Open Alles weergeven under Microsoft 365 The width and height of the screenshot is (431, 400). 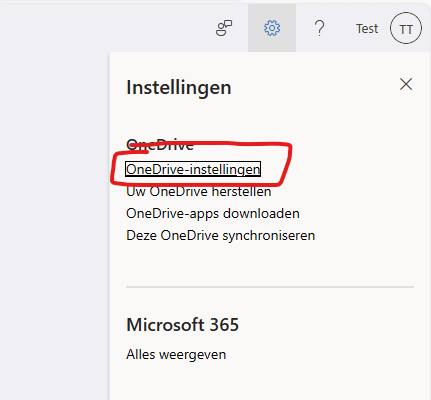pyautogui.click(x=176, y=354)
